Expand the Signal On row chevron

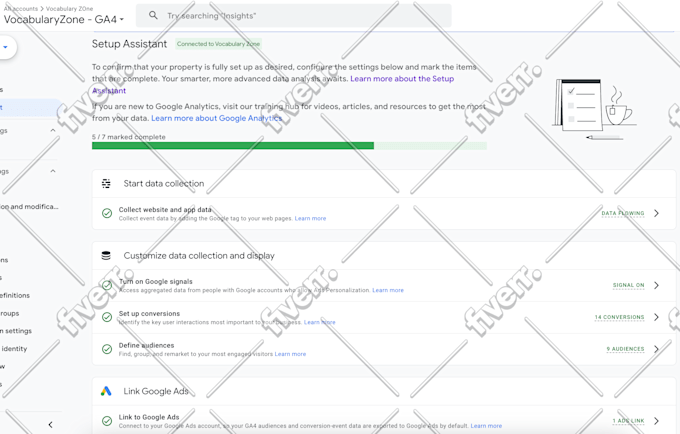click(657, 285)
